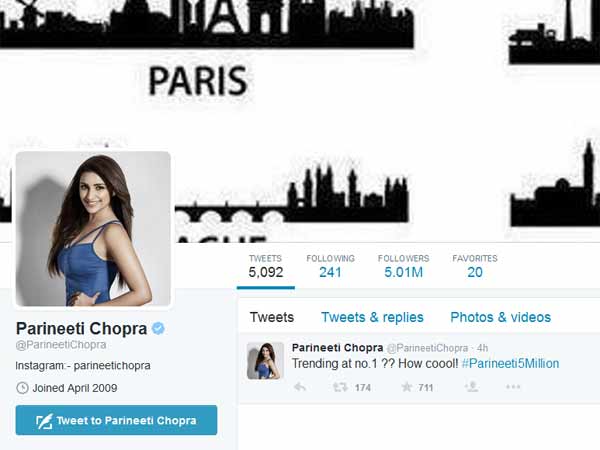Viewport: 600px width, 450px height.
Task: Switch to Tweets & replies tab
Action: (x=372, y=317)
